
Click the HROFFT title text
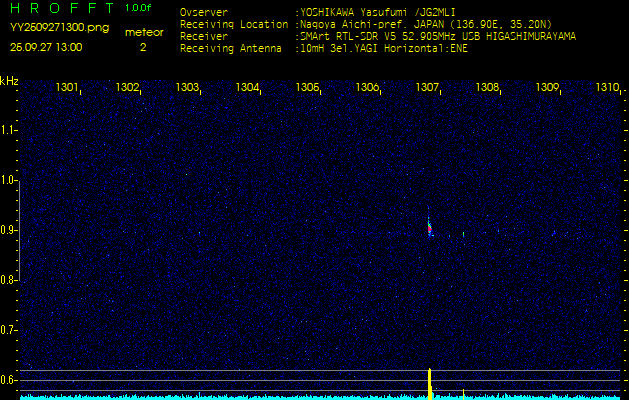point(60,8)
